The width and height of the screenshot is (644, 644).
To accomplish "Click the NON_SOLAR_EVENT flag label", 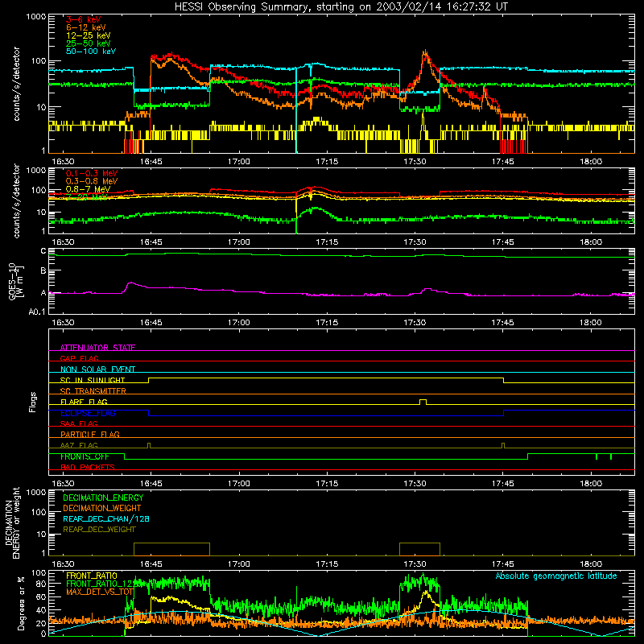I will pos(97,369).
